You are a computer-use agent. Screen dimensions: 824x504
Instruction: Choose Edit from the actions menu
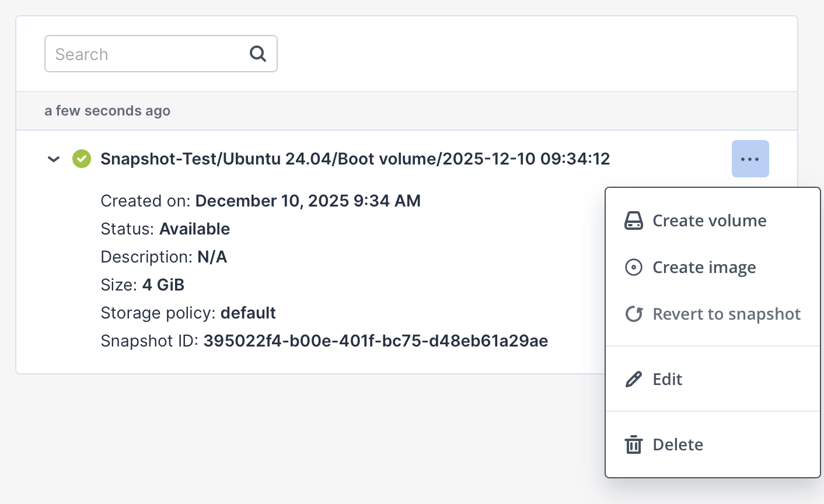pyautogui.click(x=667, y=379)
